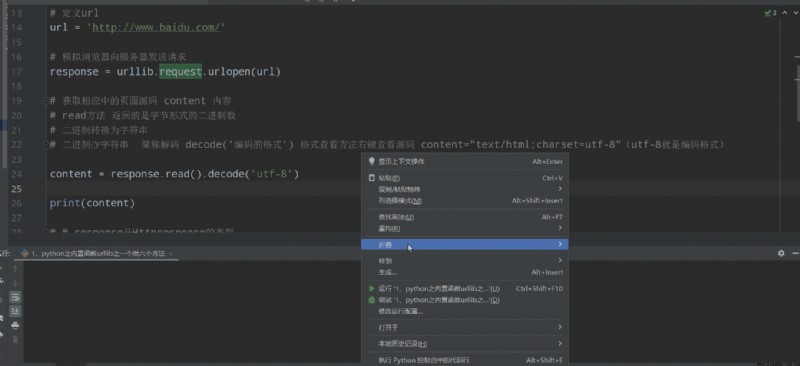Screen dimensions: 800x366
Task: Select 修改运行配置... menu entry
Action: click(465, 311)
